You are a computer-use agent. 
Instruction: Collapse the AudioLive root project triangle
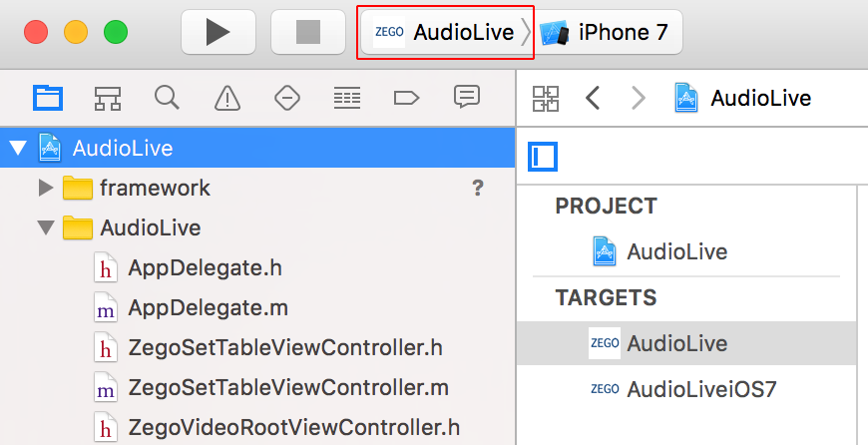click(18, 148)
